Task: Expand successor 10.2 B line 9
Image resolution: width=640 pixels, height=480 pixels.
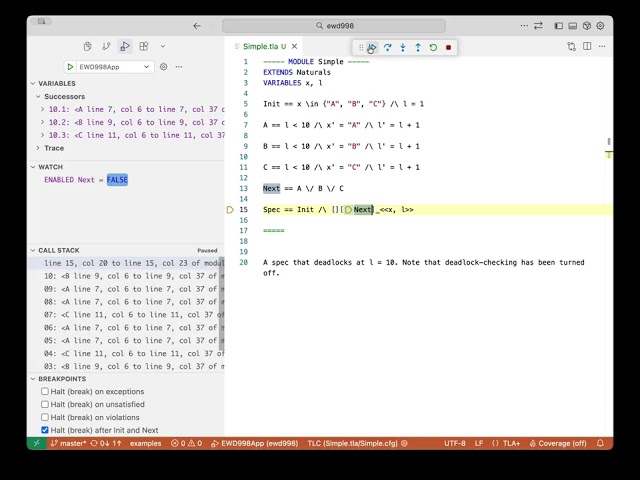Action: 42,122
